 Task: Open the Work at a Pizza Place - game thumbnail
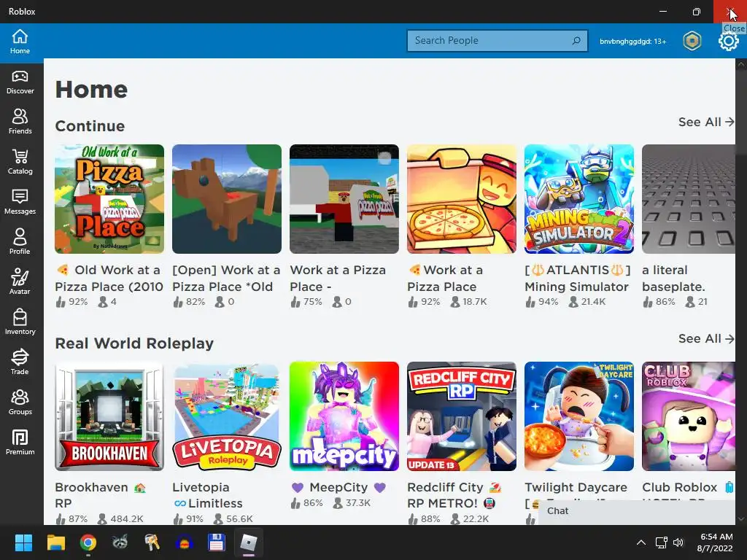344,199
